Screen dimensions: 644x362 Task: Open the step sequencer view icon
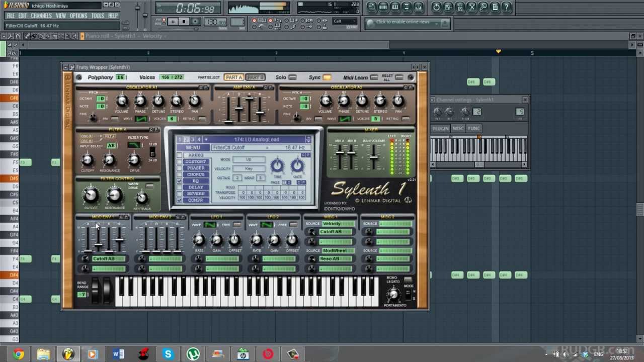click(x=383, y=7)
